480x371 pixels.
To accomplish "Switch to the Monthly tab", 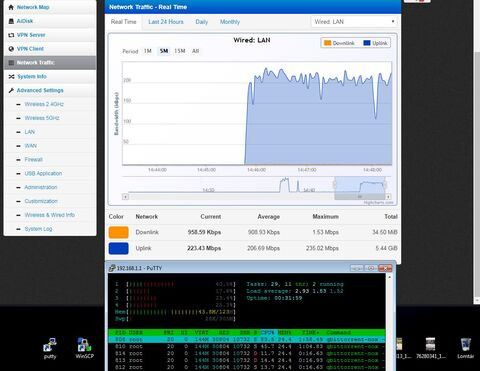I will pyautogui.click(x=230, y=22).
